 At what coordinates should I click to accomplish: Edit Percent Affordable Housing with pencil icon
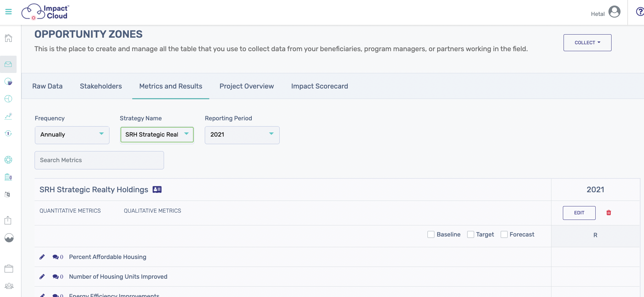[x=42, y=257]
